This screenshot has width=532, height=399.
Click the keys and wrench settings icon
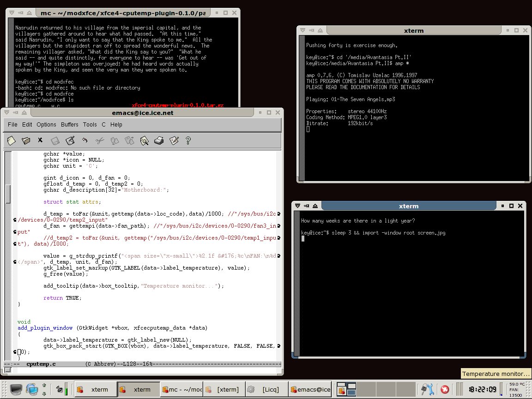pyautogui.click(x=427, y=389)
